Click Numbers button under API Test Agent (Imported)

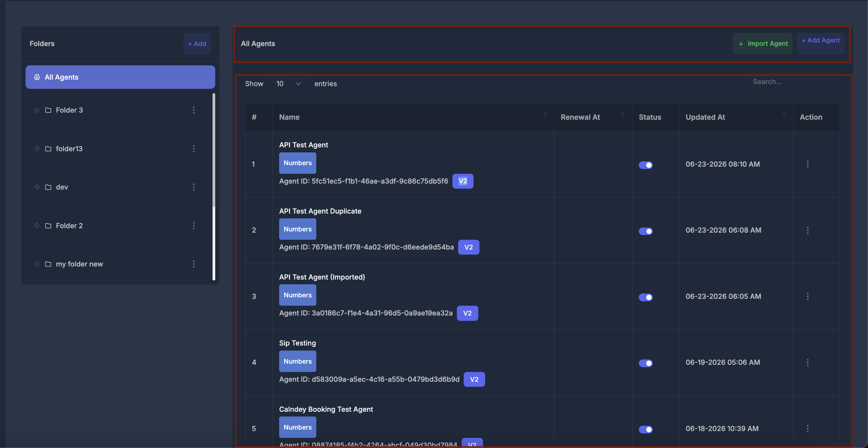298,295
